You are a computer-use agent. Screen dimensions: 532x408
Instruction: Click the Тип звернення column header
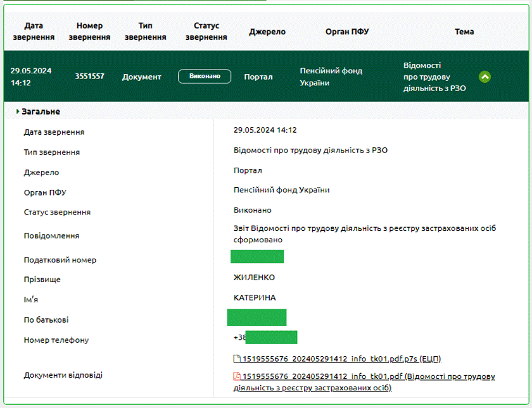click(145, 32)
